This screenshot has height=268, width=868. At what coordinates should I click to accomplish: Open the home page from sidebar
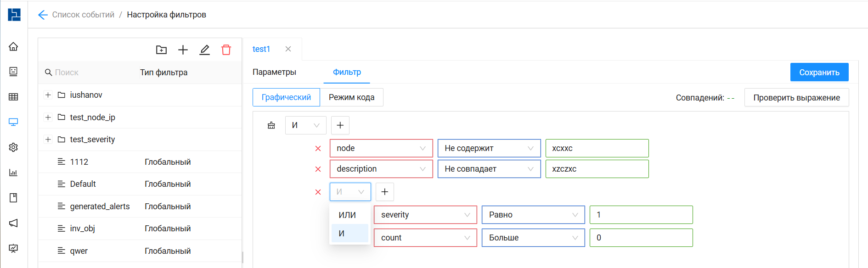coord(13,46)
